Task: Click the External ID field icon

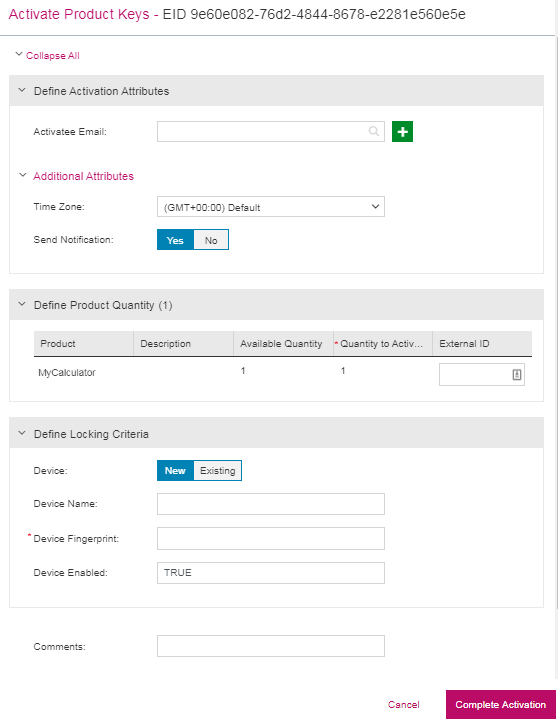Action: click(x=516, y=374)
